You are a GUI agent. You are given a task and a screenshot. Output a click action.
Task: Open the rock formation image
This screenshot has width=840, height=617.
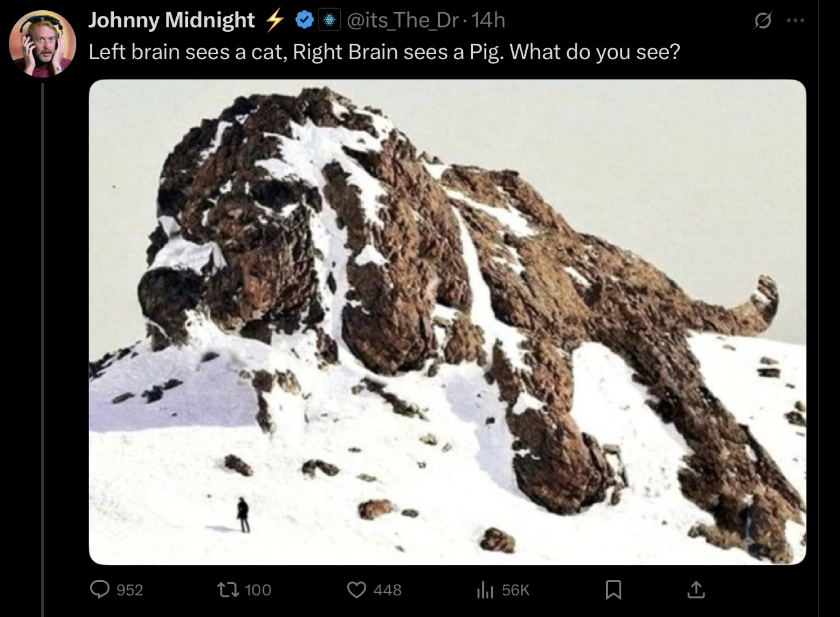(448, 322)
